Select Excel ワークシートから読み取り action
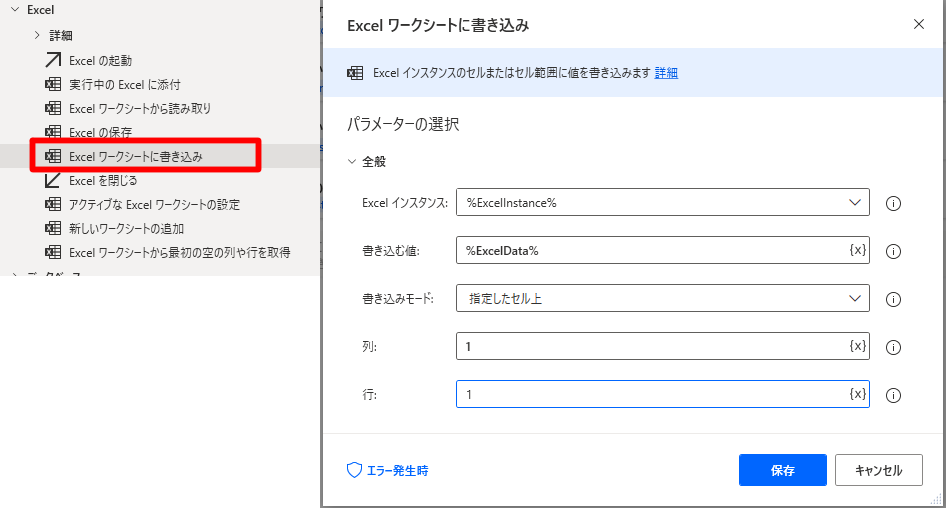950x508 pixels. [x=140, y=109]
